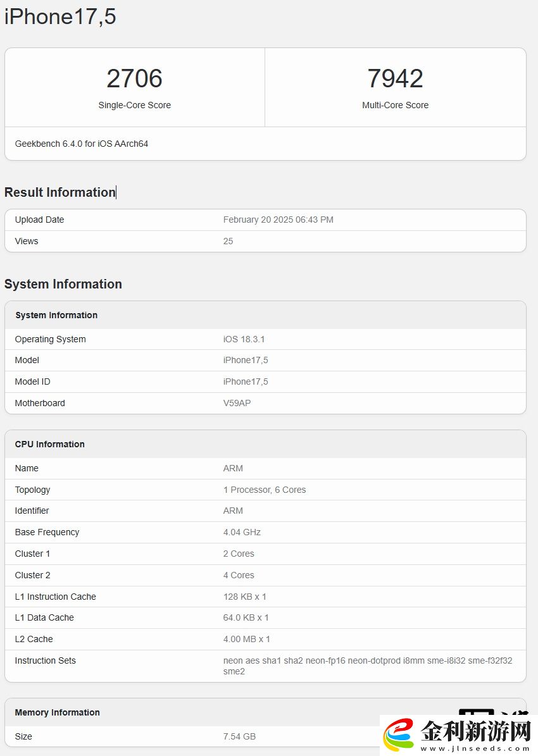
Task: Select the Operating System label
Action: pos(50,340)
